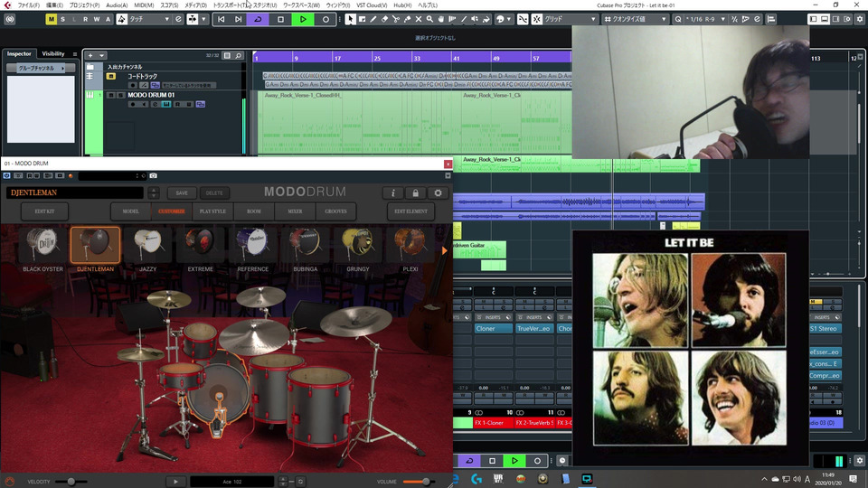
Task: Open the color tool dropdown arrow
Action: pyautogui.click(x=509, y=19)
